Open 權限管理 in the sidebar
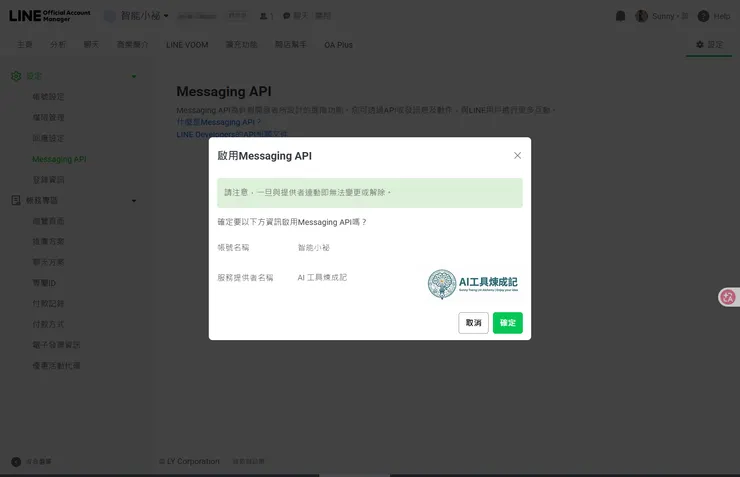Viewport: 740px width, 477px height. click(48, 117)
